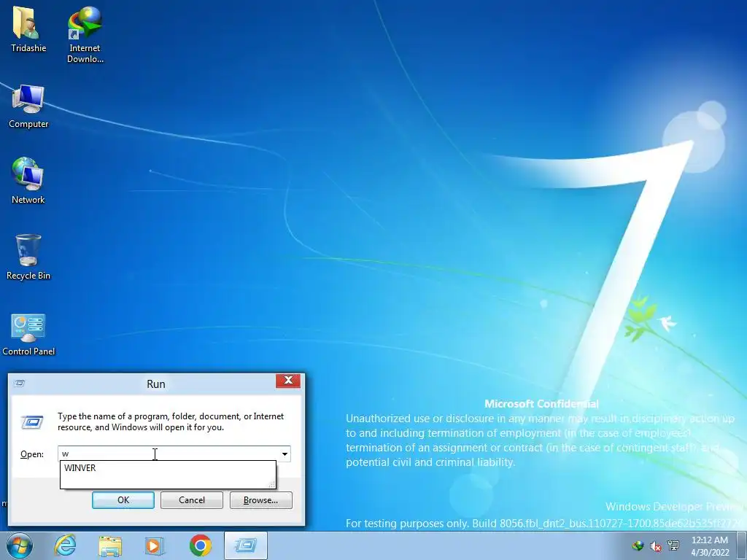This screenshot has width=747, height=560.
Task: Select the Network desktop icon
Action: (x=28, y=181)
